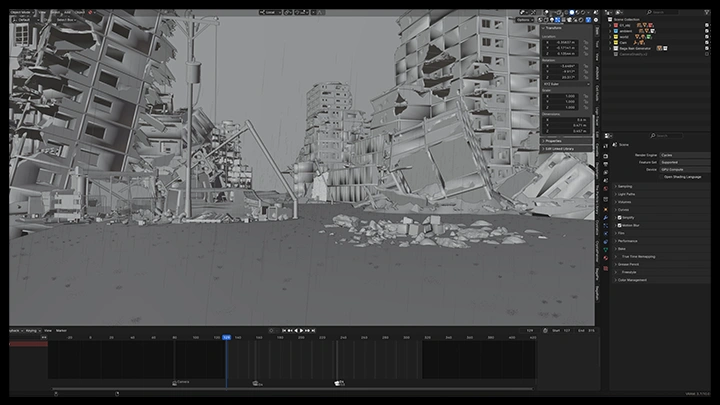Jump to the previous keyframe
The image size is (720, 405).
click(290, 331)
